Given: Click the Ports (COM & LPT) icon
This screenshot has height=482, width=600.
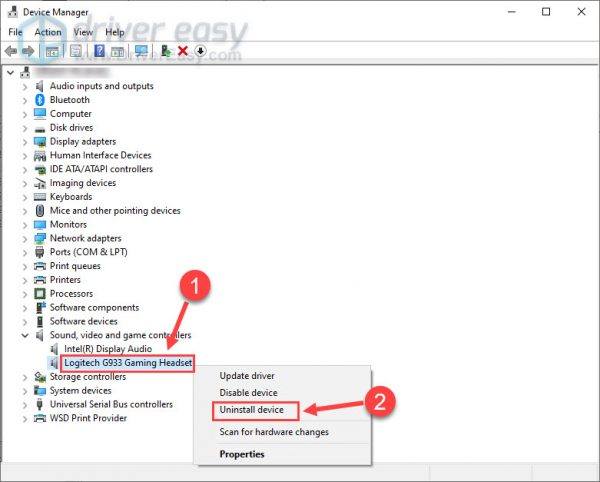Looking at the screenshot, I should (x=39, y=252).
